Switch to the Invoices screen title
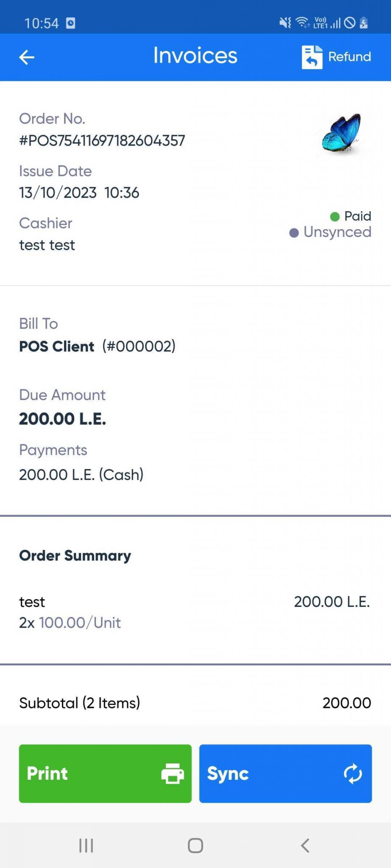 click(x=195, y=56)
